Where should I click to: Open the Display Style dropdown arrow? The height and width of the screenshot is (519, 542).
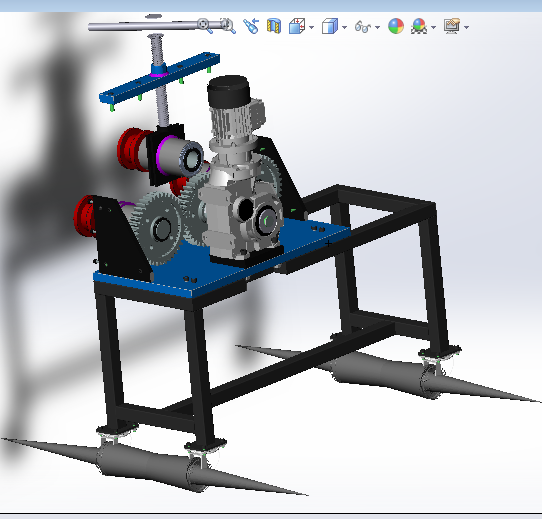click(x=345, y=27)
